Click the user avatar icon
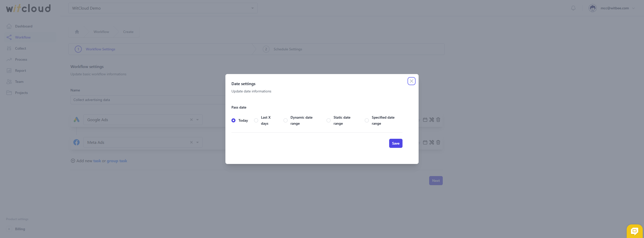644x238 pixels. pyautogui.click(x=593, y=8)
